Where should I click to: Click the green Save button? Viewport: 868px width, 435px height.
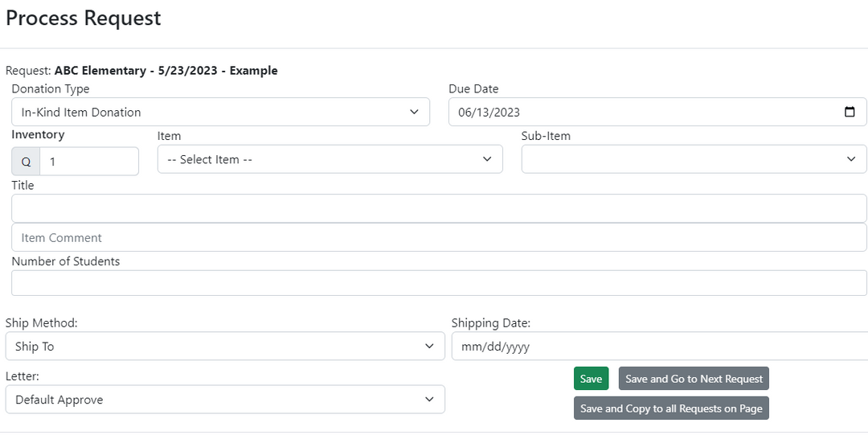pos(591,379)
